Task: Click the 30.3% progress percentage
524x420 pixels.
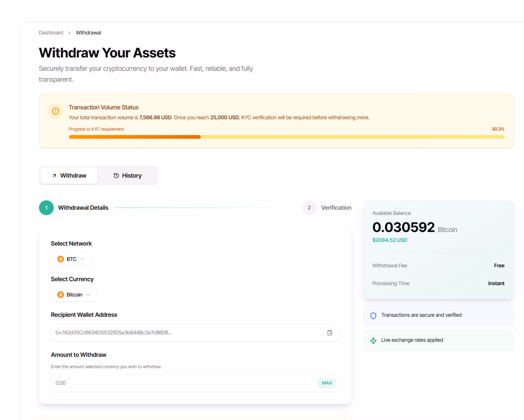Action: click(x=498, y=129)
